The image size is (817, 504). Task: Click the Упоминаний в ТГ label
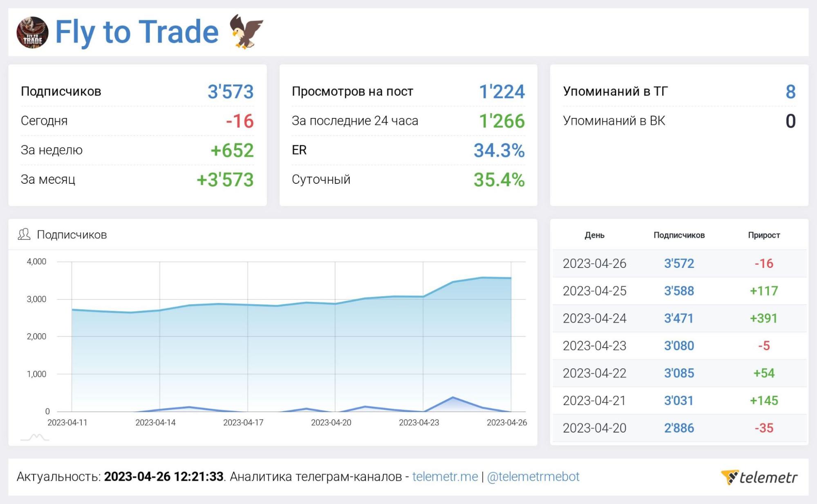616,91
